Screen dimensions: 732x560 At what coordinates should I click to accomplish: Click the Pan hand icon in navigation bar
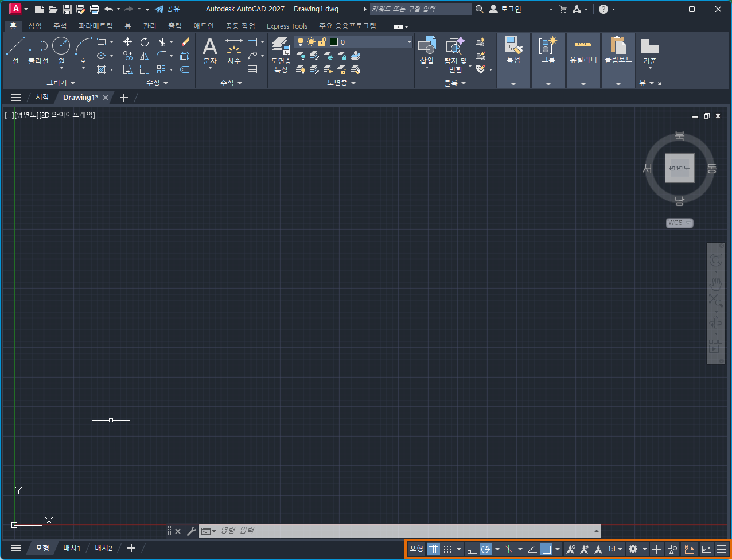tap(715, 283)
